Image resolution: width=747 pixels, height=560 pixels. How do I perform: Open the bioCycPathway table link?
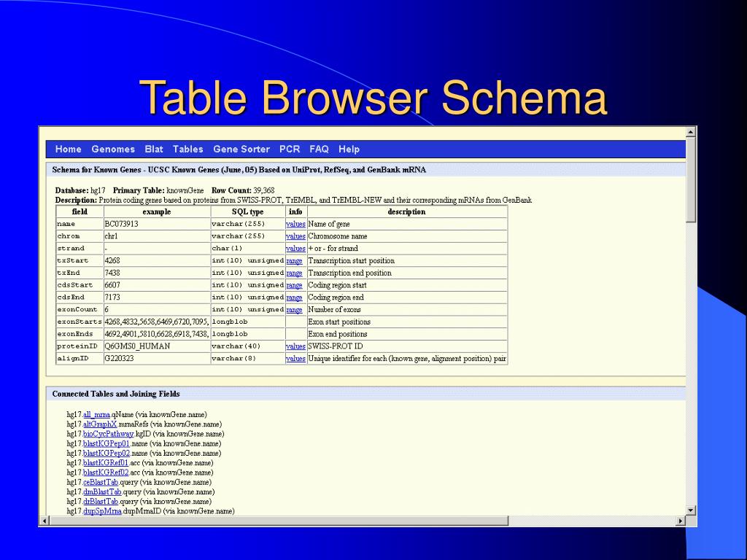(x=109, y=434)
